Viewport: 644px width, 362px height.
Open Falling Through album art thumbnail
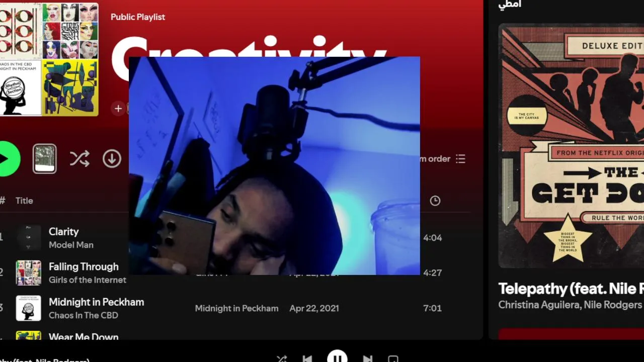click(x=29, y=273)
